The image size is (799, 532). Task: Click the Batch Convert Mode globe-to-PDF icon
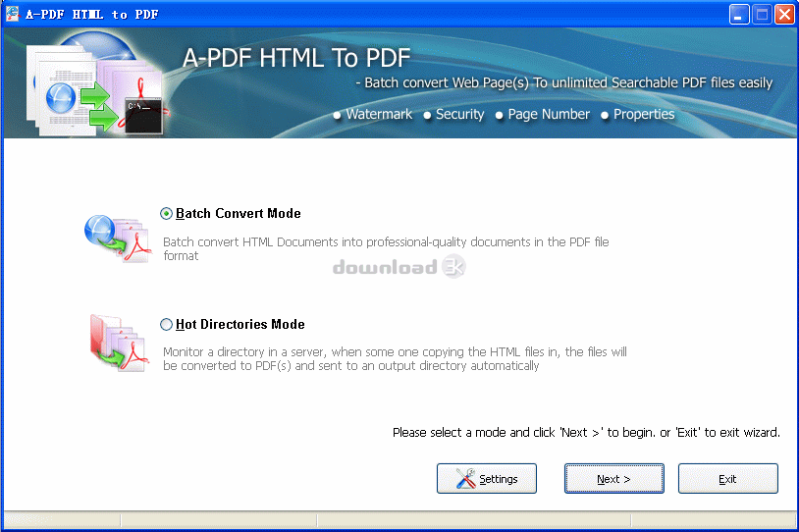[x=118, y=239]
